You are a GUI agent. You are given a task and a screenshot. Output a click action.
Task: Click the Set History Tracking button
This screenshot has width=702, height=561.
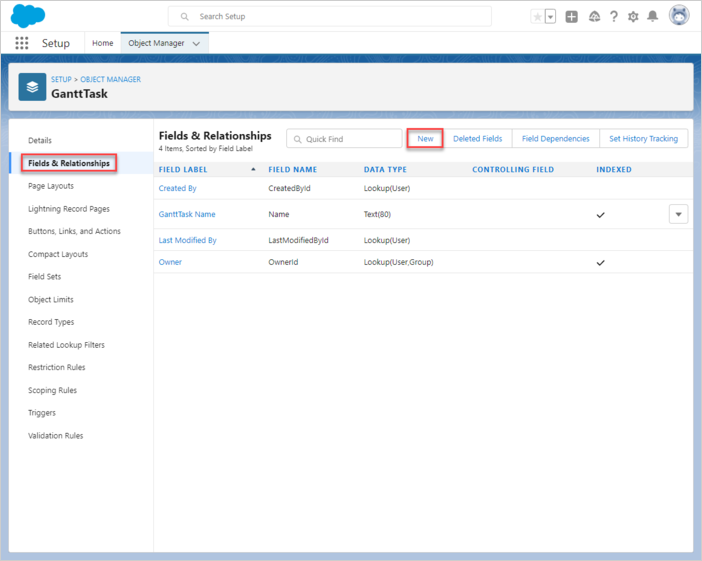643,139
